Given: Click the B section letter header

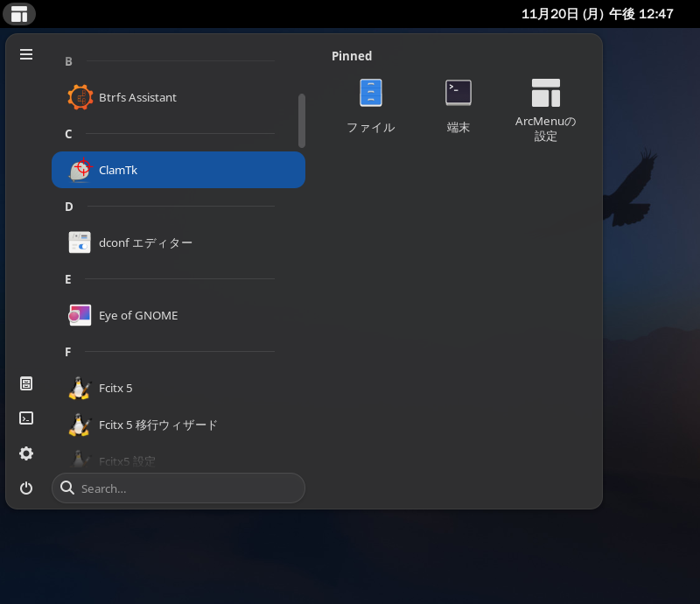Looking at the screenshot, I should coord(68,61).
